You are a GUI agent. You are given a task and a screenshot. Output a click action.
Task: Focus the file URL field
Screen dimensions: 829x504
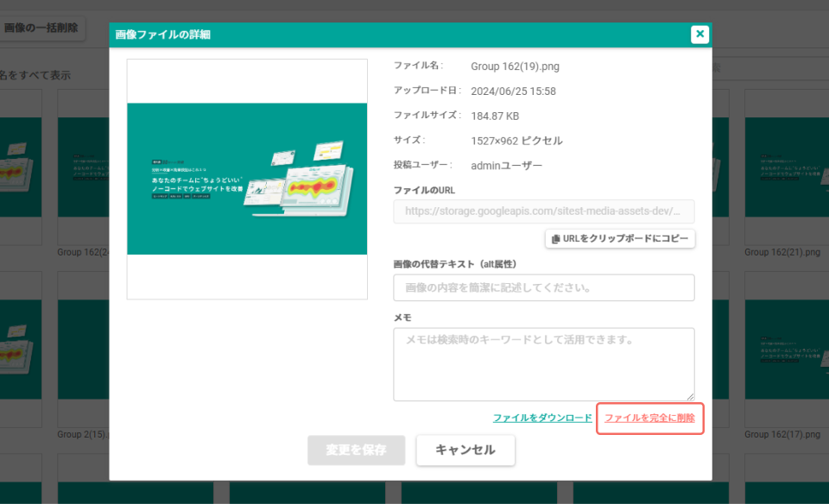coord(543,211)
